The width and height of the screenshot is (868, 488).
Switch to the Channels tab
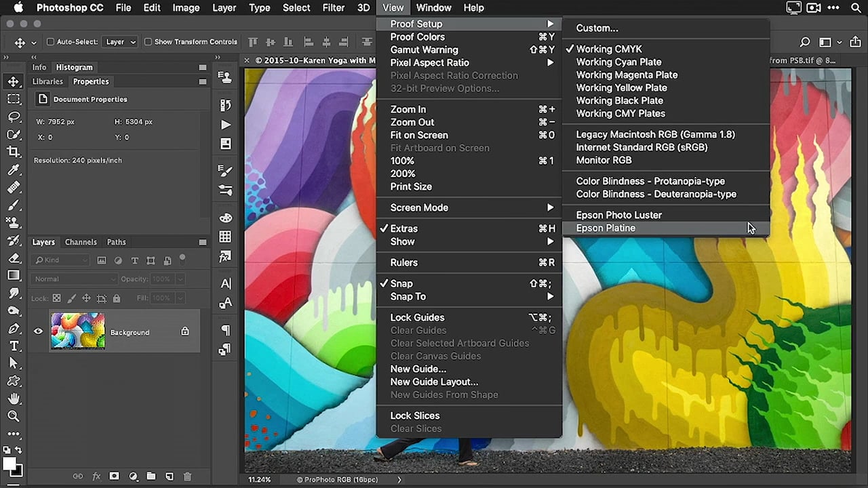click(x=81, y=242)
